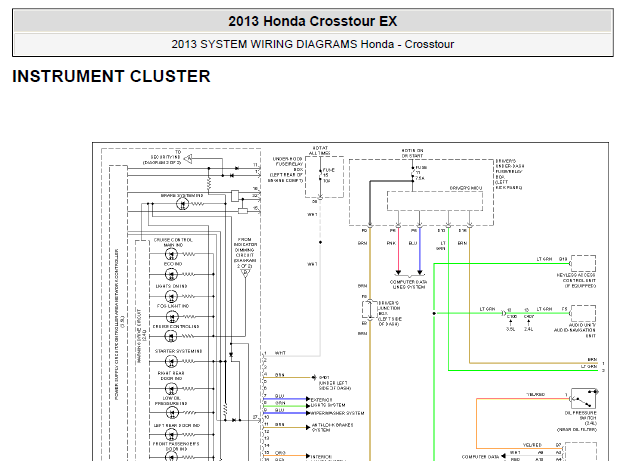Click the "FOG LIGHT IND" label
This screenshot has height=461, width=622.
click(173, 306)
